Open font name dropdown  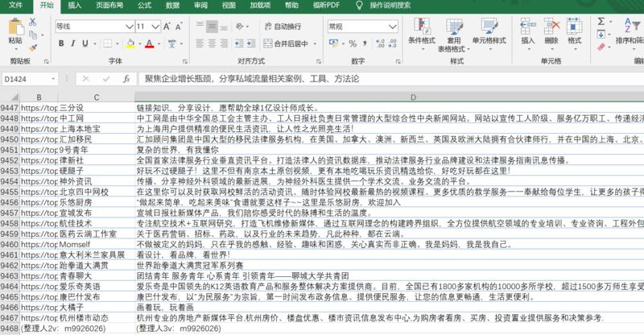(x=130, y=27)
